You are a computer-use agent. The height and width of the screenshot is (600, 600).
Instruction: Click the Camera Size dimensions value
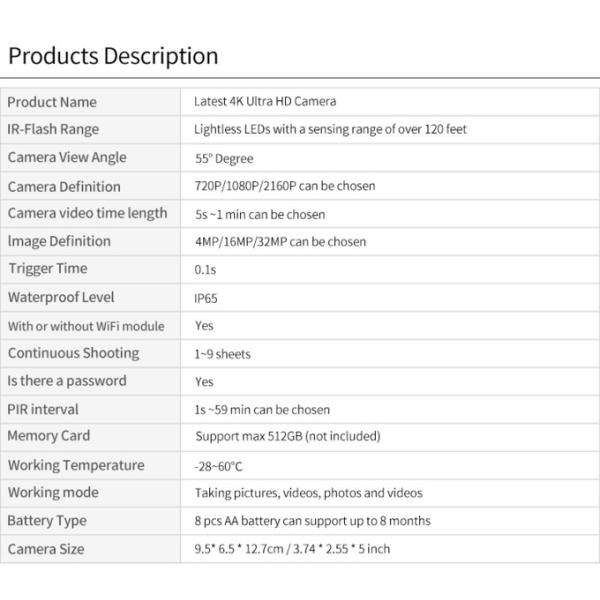[x=292, y=549]
